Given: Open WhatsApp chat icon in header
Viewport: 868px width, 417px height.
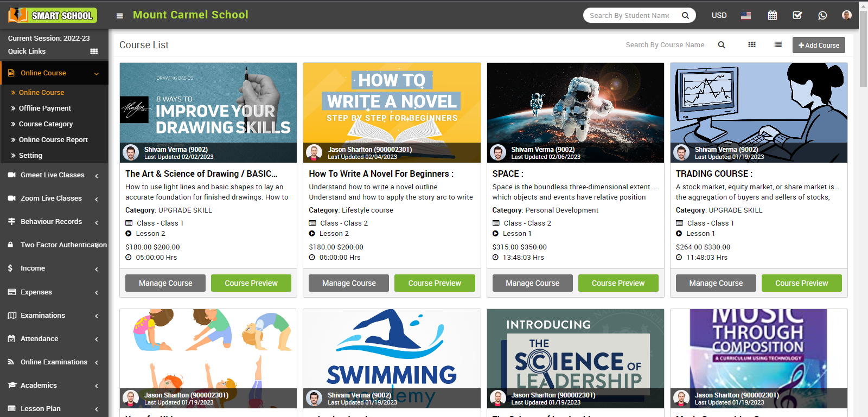Looking at the screenshot, I should click(x=822, y=15).
